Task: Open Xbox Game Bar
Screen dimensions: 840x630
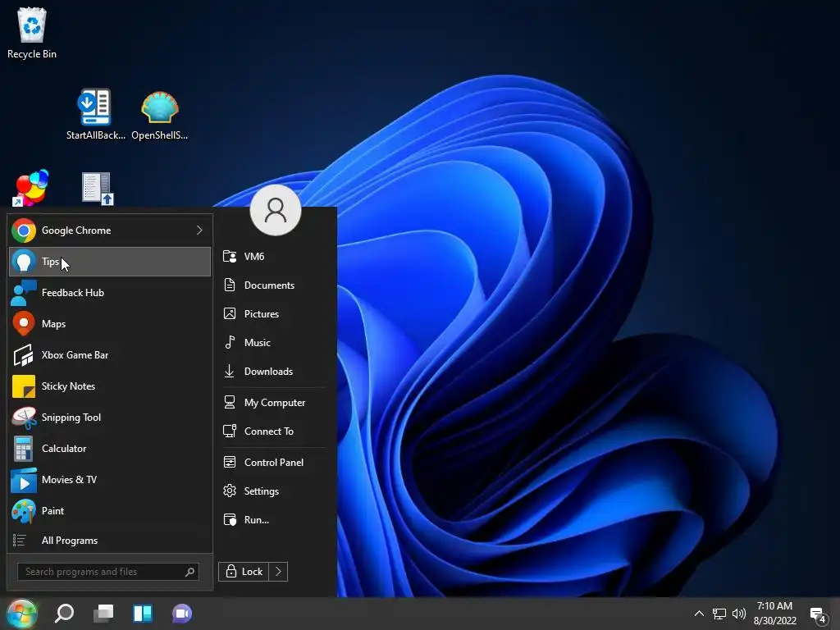Action: point(110,354)
